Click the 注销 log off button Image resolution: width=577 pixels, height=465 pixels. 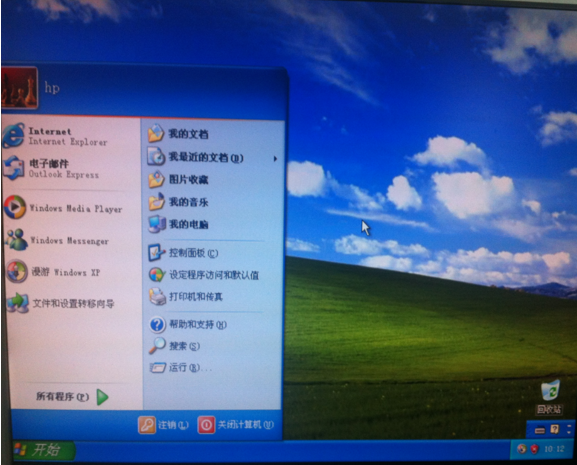click(163, 425)
